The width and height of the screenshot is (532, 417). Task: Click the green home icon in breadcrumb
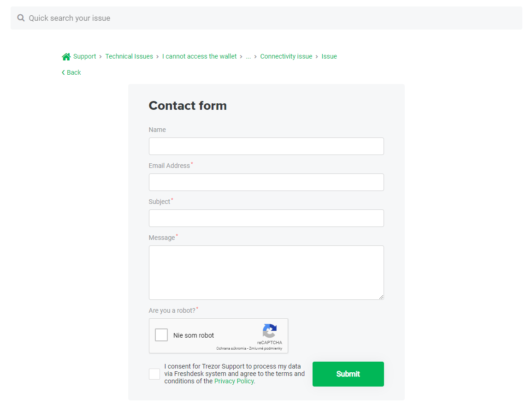coord(66,57)
